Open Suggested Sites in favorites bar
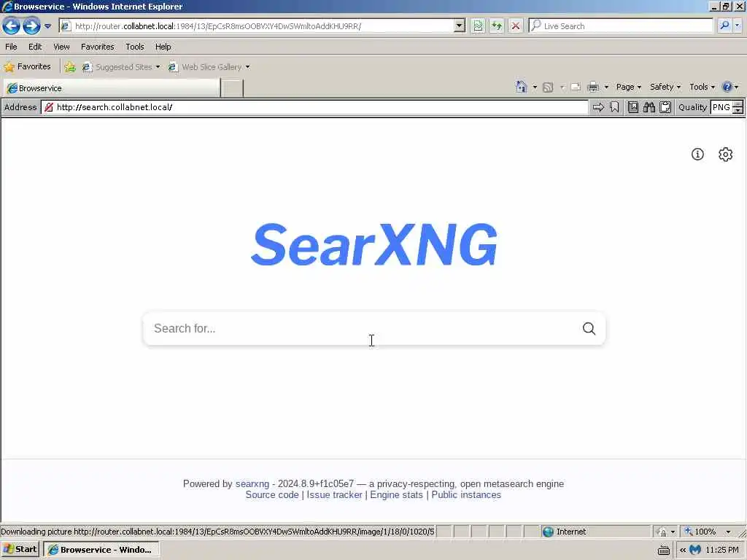The width and height of the screenshot is (747, 560). click(121, 67)
